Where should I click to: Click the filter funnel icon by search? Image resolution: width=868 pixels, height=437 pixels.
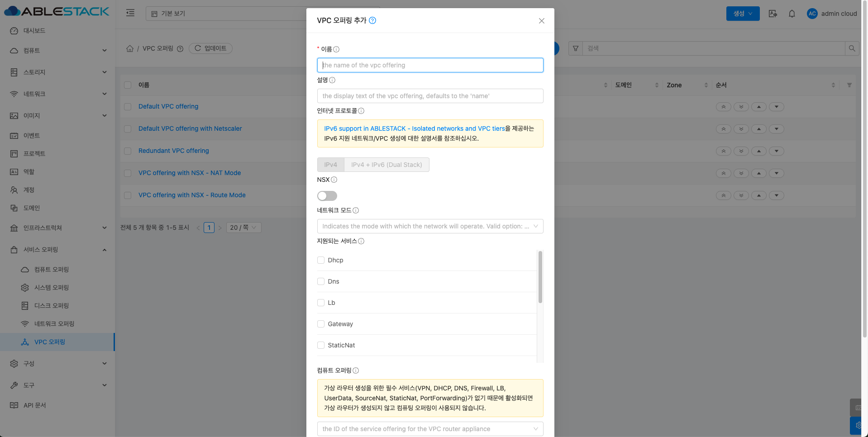pos(576,48)
